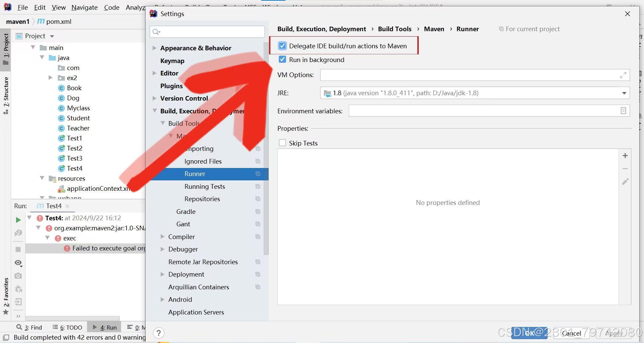This screenshot has height=343, width=644.
Task: Click the VM Options input field
Action: pos(475,75)
